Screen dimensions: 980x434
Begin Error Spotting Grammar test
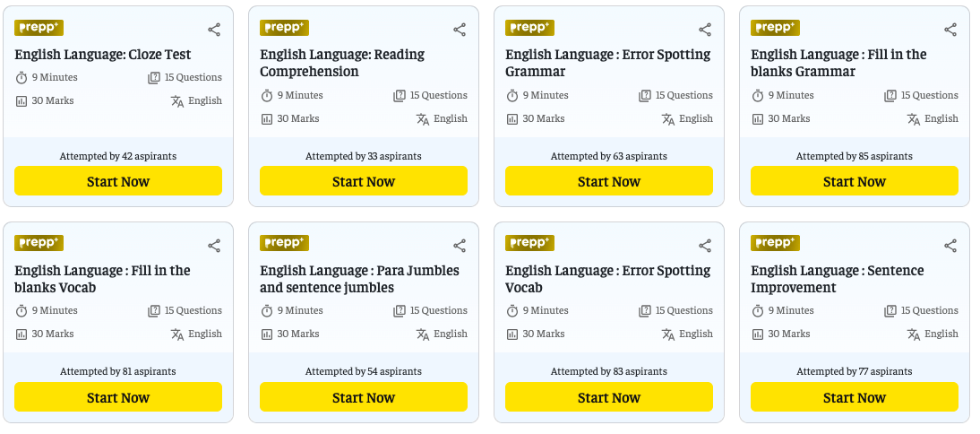609,181
